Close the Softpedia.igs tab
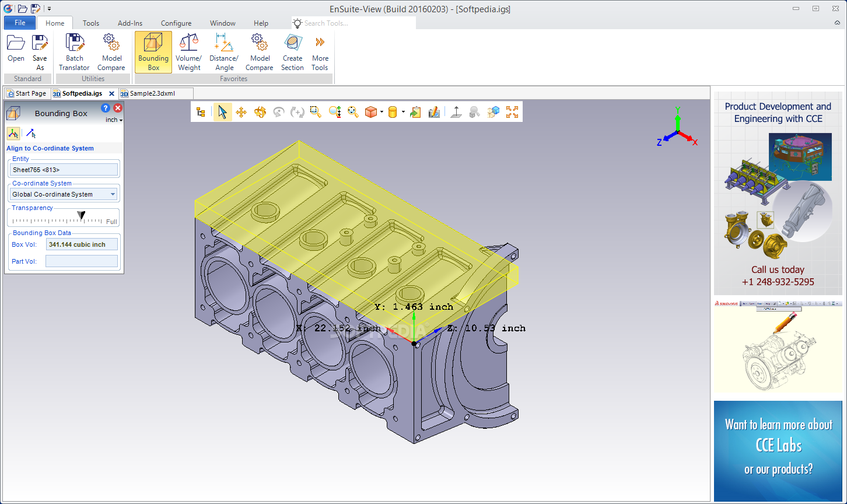 (111, 93)
